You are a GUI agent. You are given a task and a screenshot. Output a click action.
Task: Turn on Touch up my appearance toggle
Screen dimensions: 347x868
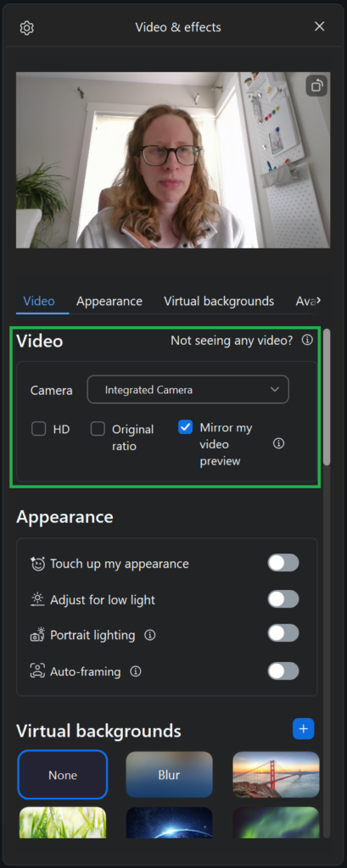pos(283,563)
